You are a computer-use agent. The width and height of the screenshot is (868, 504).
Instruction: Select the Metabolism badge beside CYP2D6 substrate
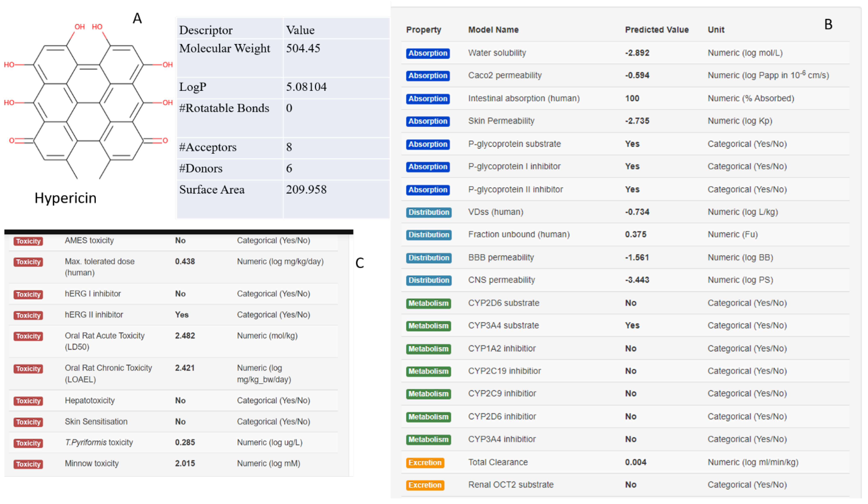click(x=428, y=303)
